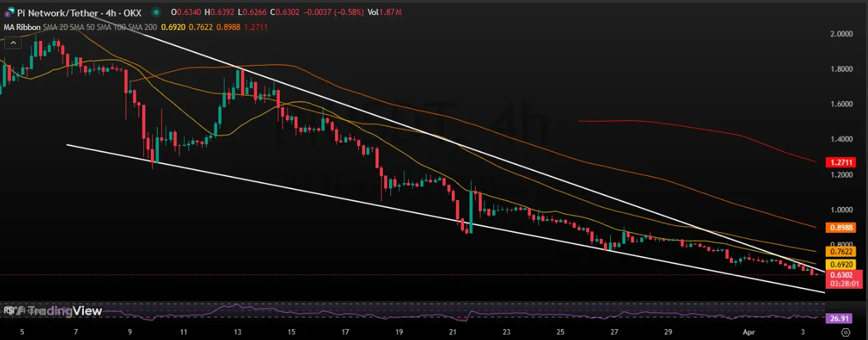
Task: Click the green market status dot
Action: pos(158,12)
